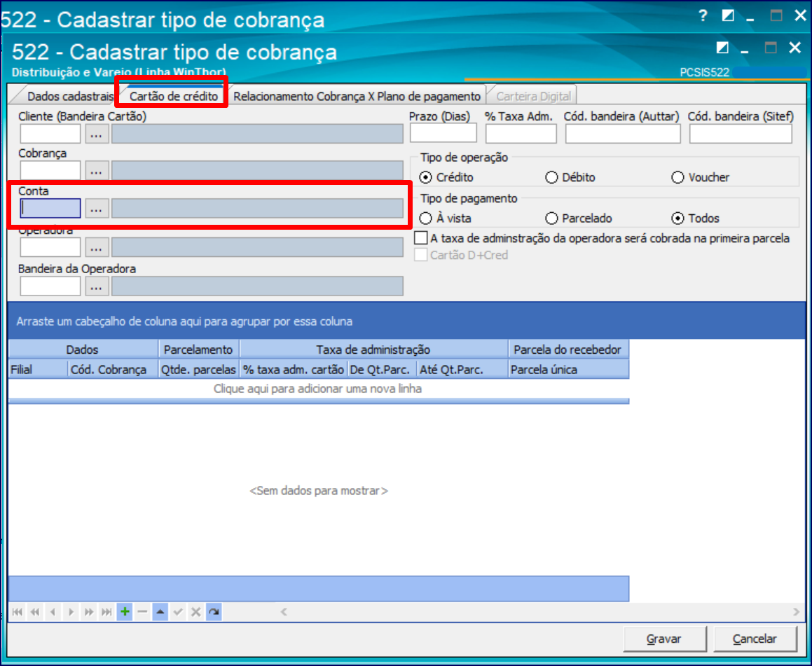Click the Até Qt.Parc. column header
This screenshot has width=812, height=666.
coord(462,370)
